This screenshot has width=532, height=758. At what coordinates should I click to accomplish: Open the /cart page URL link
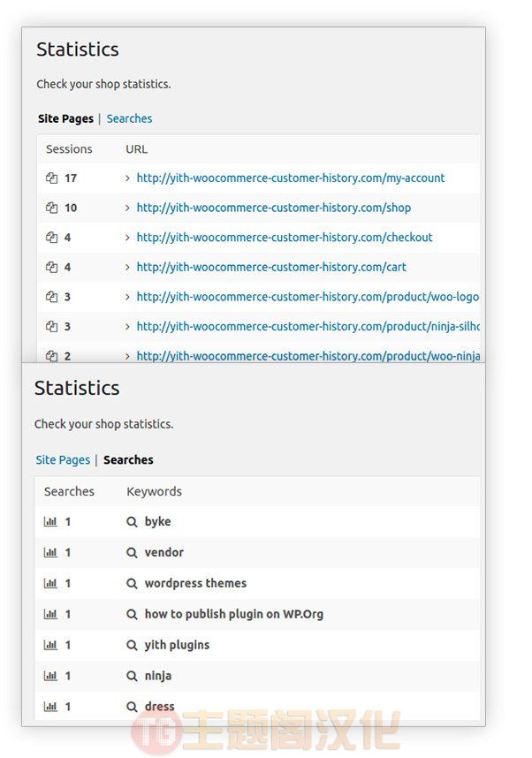[x=271, y=267]
